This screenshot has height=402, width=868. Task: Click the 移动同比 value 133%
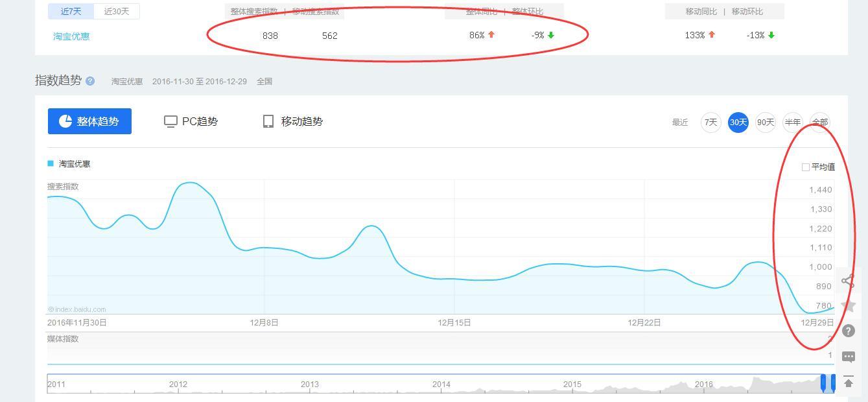pos(694,35)
